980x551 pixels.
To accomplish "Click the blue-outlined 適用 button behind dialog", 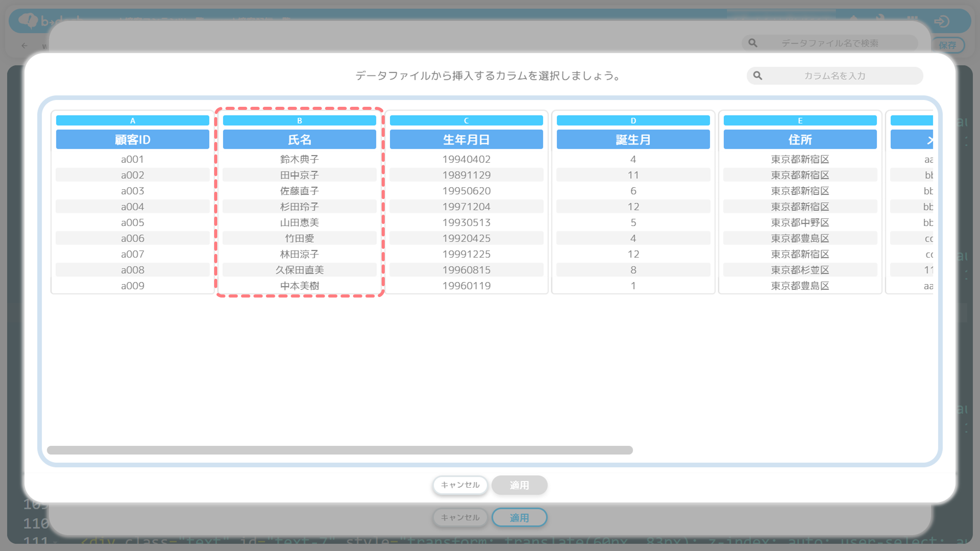I will point(520,517).
